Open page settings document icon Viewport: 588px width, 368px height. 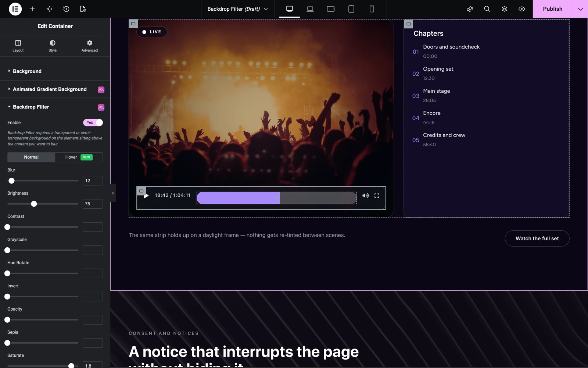(x=83, y=9)
